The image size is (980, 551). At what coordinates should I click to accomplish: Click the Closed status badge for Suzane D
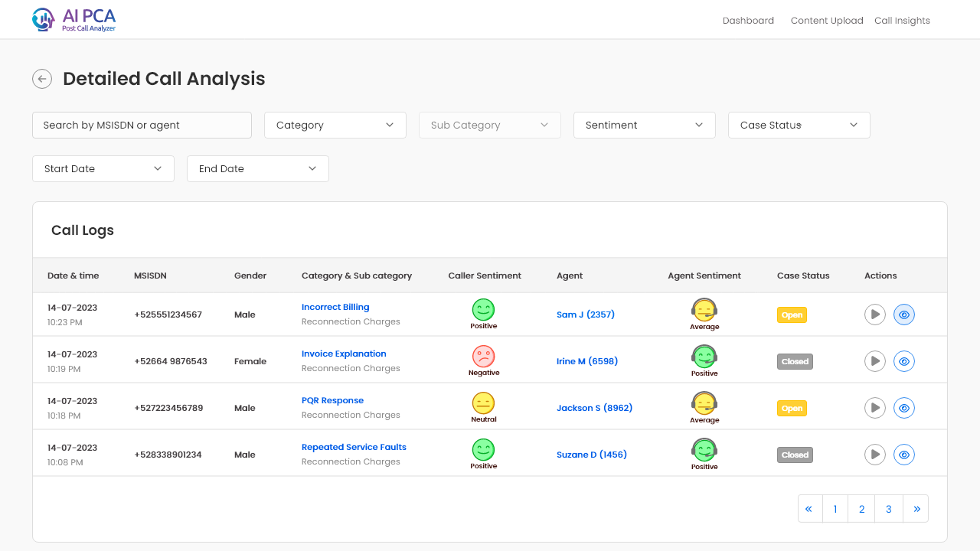pos(795,455)
